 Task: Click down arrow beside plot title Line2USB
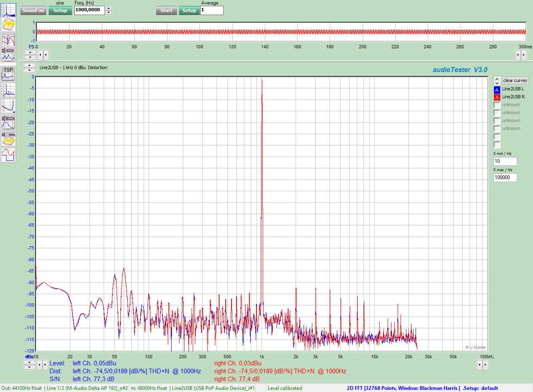click(30, 70)
